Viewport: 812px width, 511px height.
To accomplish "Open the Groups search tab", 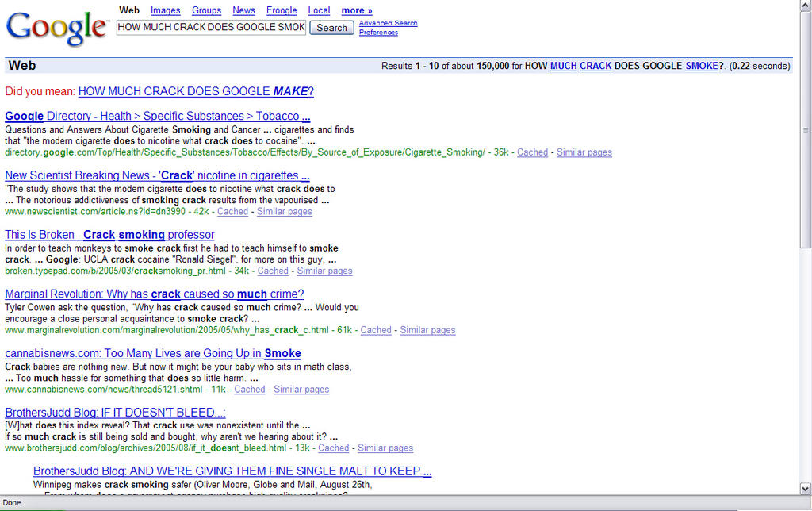I will (x=206, y=10).
